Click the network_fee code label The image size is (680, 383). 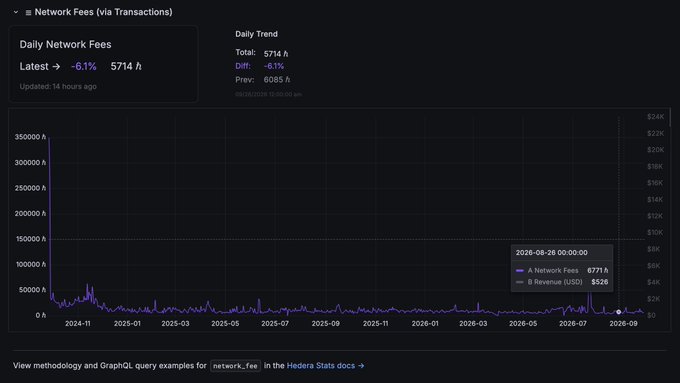[x=235, y=366]
